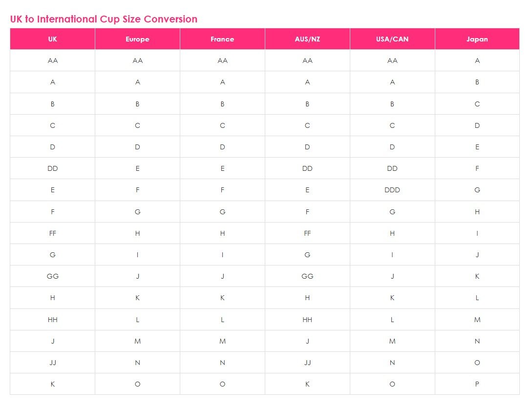The image size is (532, 408).
Task: Click K in the USA/CAN column
Action: pos(392,298)
